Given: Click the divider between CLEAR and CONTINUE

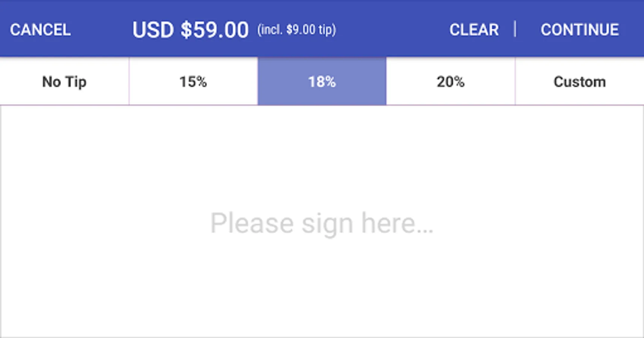Looking at the screenshot, I should pyautogui.click(x=515, y=29).
